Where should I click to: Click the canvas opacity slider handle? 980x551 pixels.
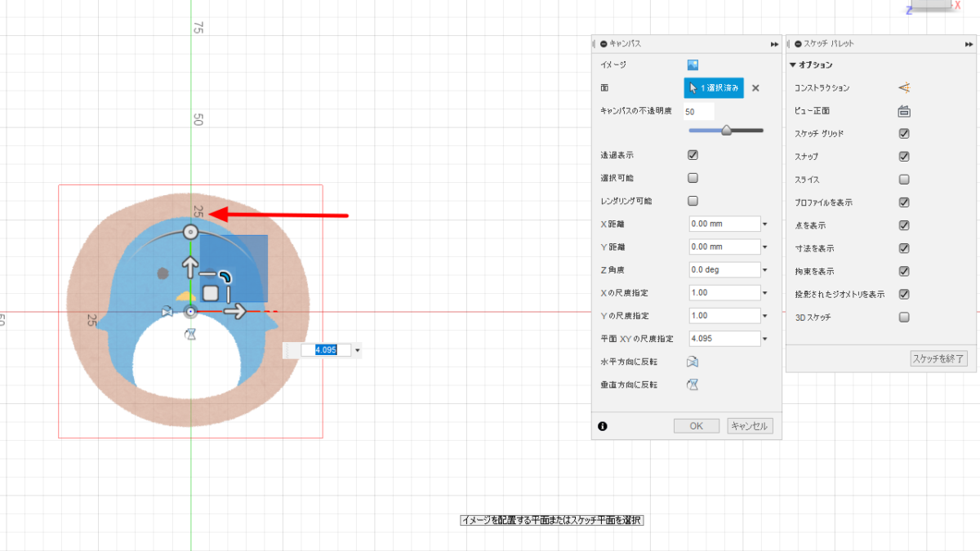click(x=726, y=130)
